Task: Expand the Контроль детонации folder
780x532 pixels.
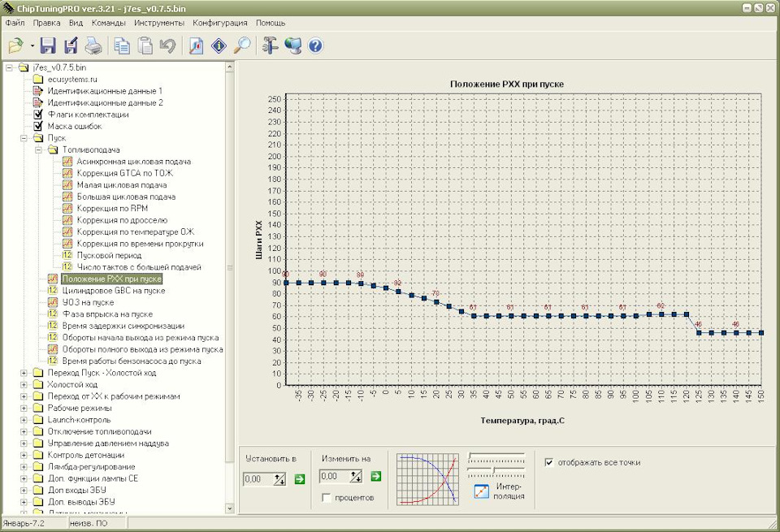Action: pos(24,455)
